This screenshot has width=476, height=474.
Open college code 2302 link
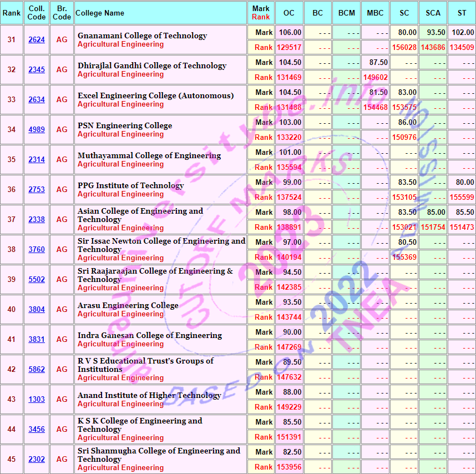(37, 460)
